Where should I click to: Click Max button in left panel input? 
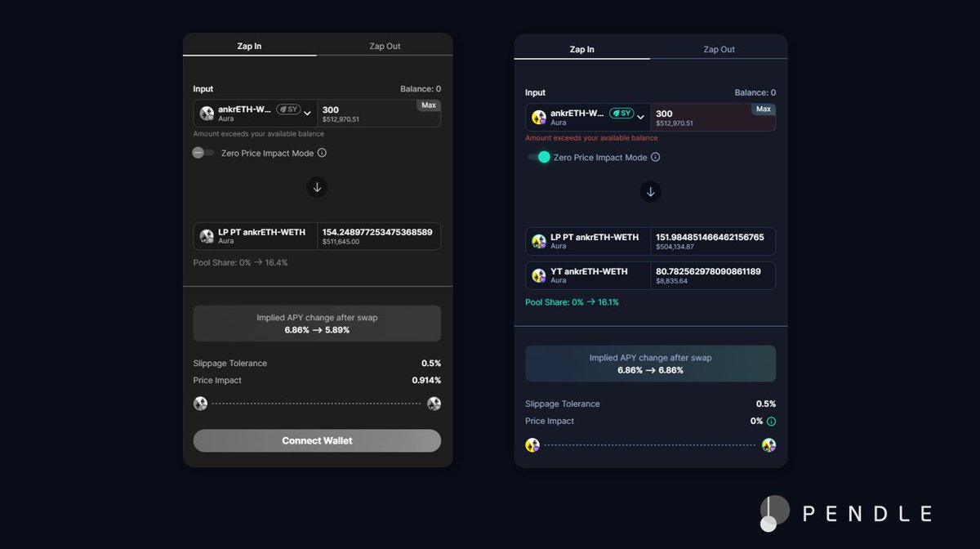click(429, 105)
